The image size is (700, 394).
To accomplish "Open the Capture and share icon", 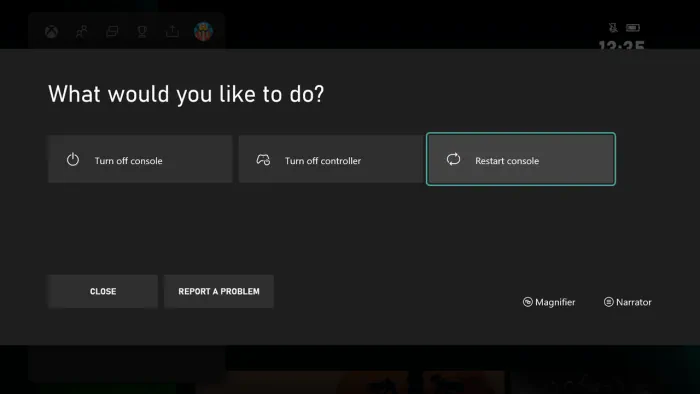I will [x=172, y=31].
